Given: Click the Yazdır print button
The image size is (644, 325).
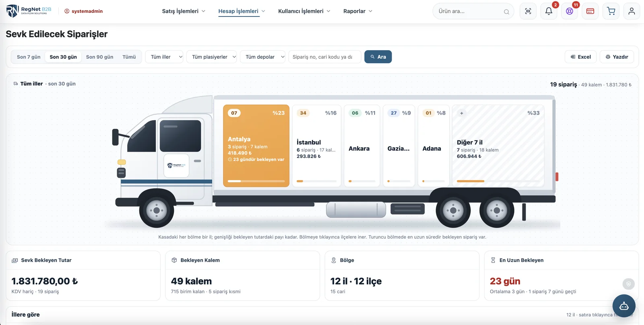Looking at the screenshot, I should (617, 57).
